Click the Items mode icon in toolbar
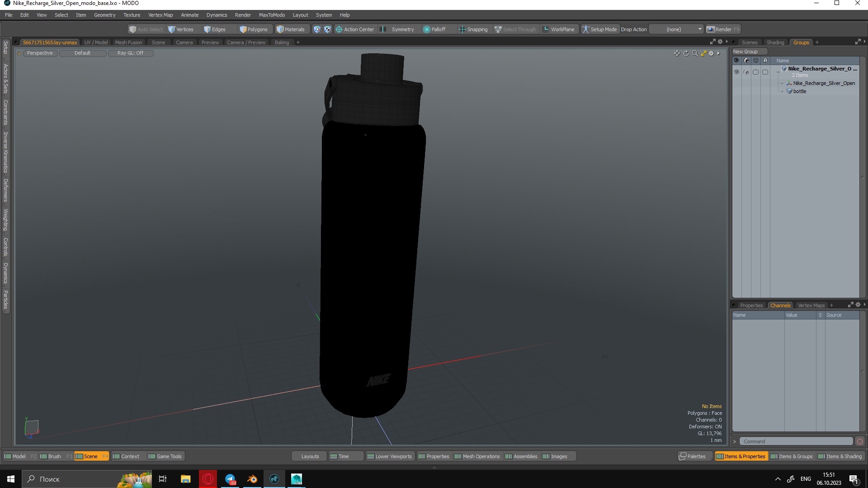Image resolution: width=868 pixels, height=488 pixels. click(x=317, y=29)
